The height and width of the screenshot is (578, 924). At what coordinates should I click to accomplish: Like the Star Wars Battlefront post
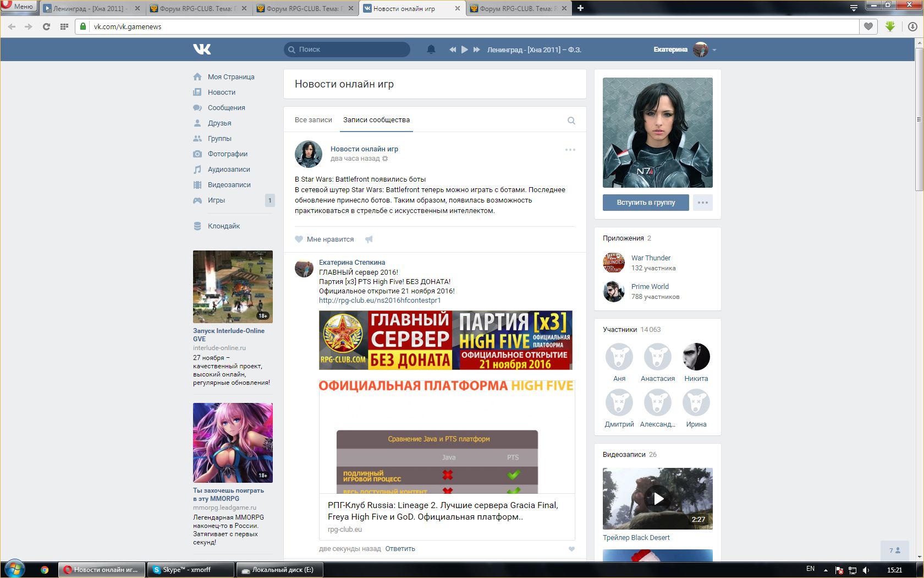[x=324, y=239]
